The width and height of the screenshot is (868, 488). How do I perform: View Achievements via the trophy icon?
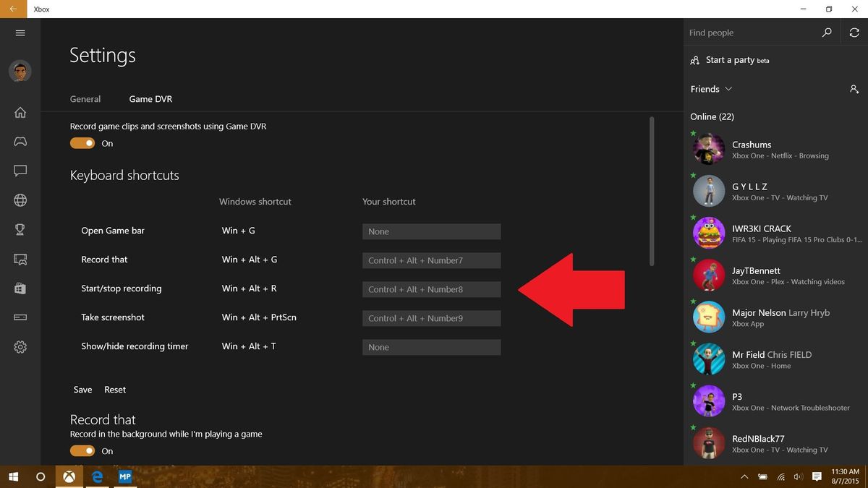pos(20,229)
